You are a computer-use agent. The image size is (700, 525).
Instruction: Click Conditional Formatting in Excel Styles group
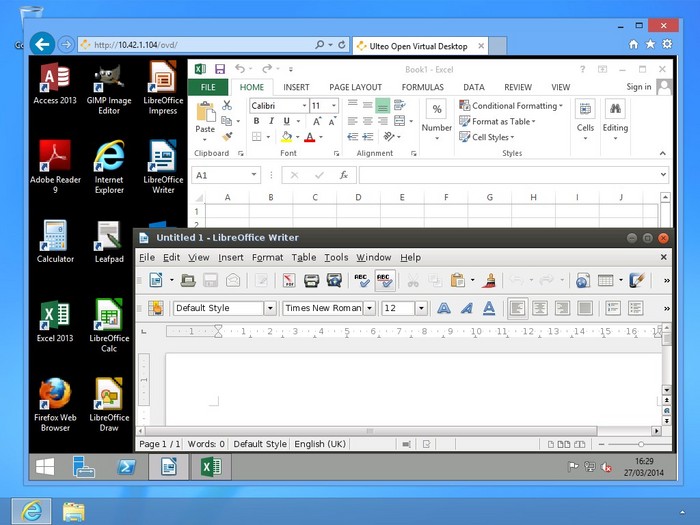pos(512,105)
